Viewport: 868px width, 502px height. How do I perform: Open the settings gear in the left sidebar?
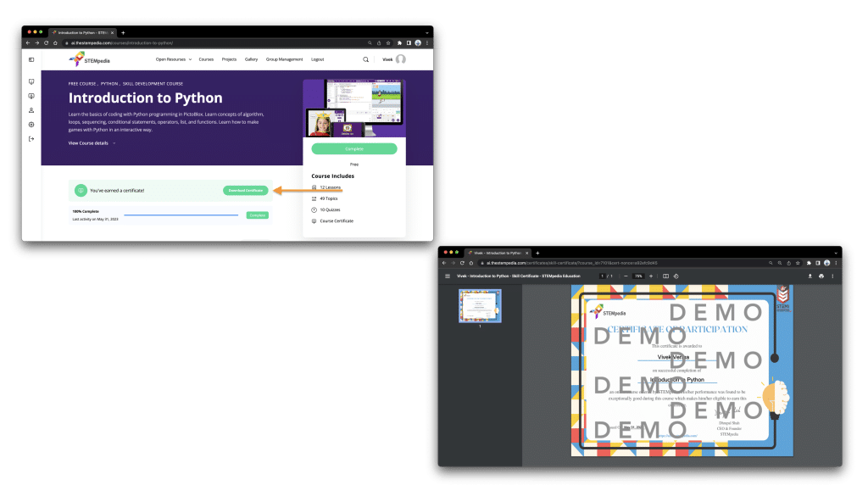click(x=31, y=124)
